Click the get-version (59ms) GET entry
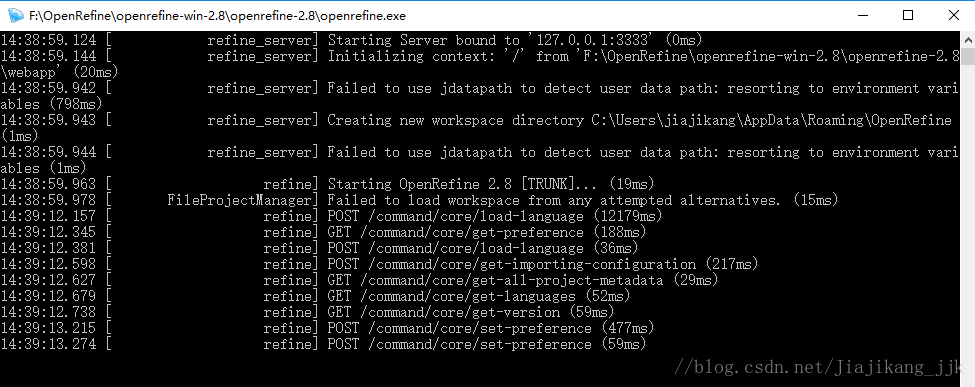Image resolution: width=975 pixels, height=387 pixels. click(x=307, y=312)
